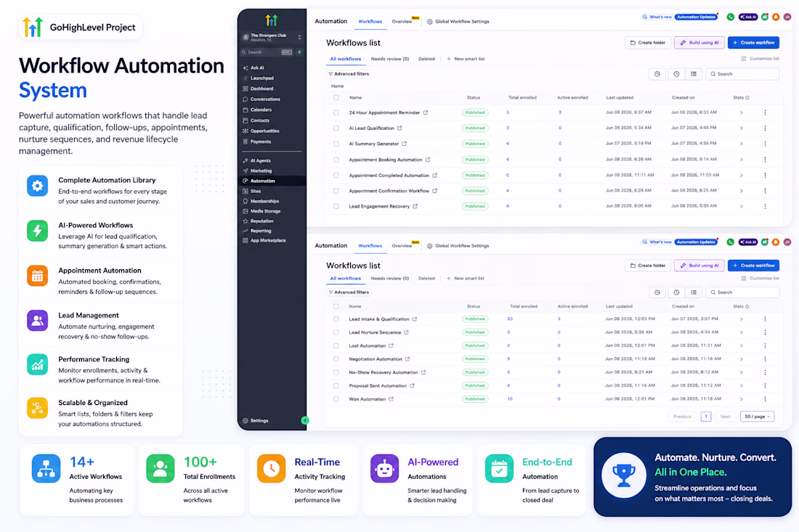Check the Lead Engagement Recovery row checkbox
Viewport: 799px width, 532px height.
336,207
